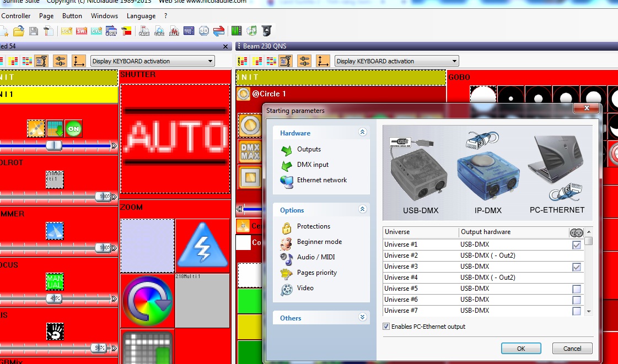Viewport: 618px width, 364px height.
Task: Collapse the Hardware section
Action: click(362, 132)
